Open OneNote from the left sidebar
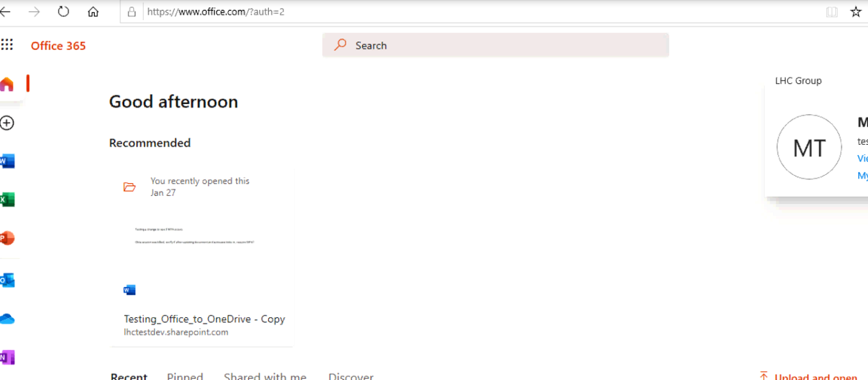868x380 pixels. pyautogui.click(x=7, y=357)
